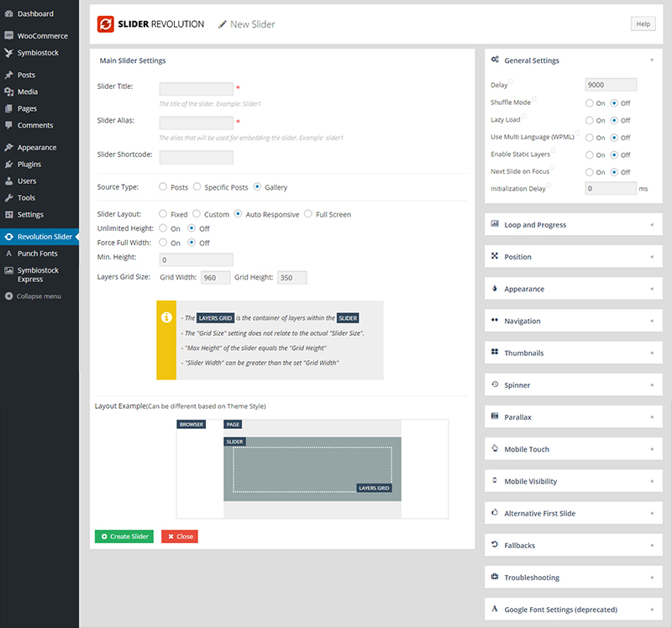Click the Users person icon in sidebar
This screenshot has height=628, width=672.
[8, 181]
